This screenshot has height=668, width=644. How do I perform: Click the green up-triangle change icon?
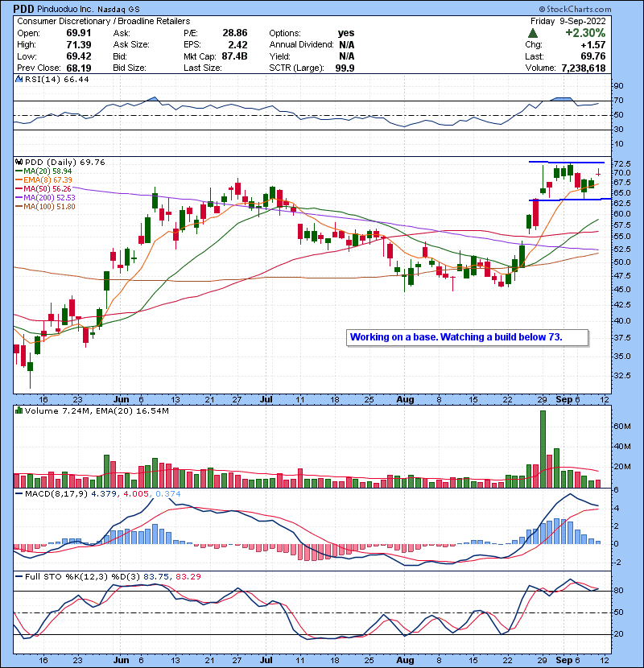click(532, 33)
